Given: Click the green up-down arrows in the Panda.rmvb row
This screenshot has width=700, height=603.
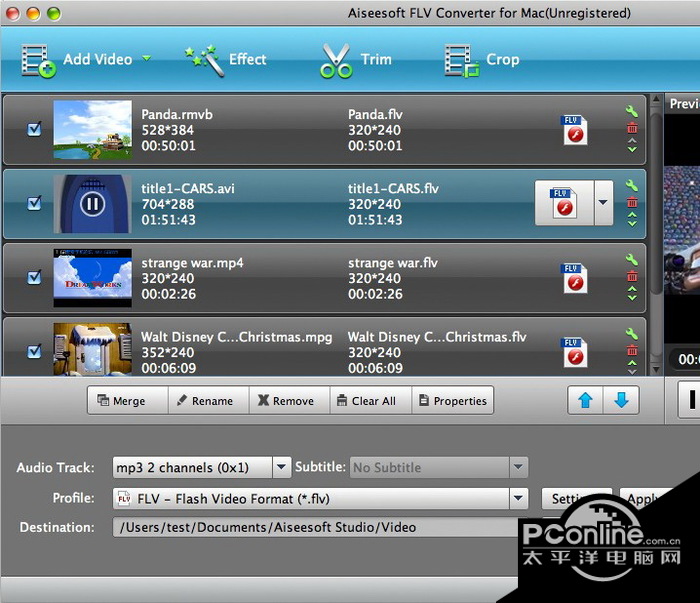Looking at the screenshot, I should pyautogui.click(x=632, y=145).
